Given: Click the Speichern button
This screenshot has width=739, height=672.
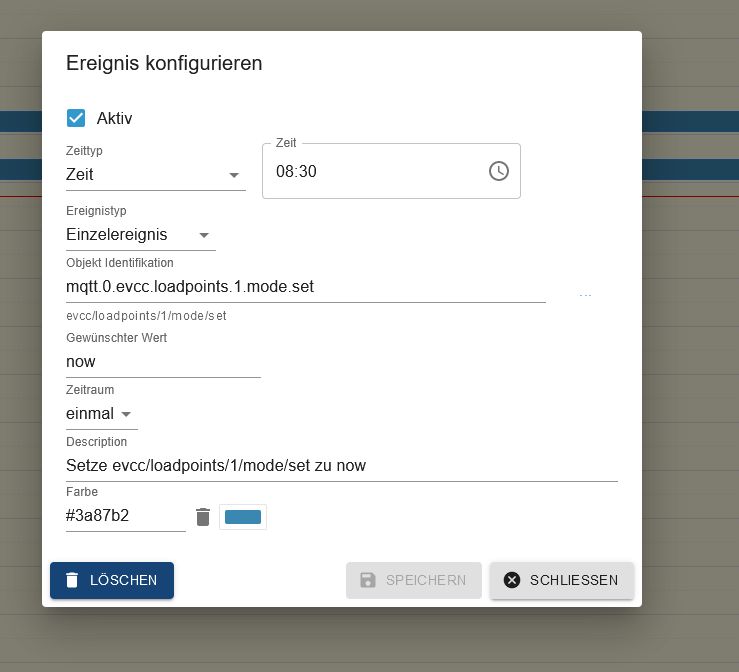Looking at the screenshot, I should (414, 580).
